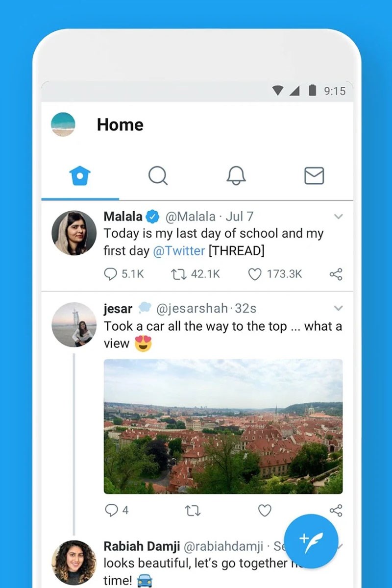Expand options chevron on jesar's tweet
The image size is (392, 588).
pyautogui.click(x=338, y=308)
